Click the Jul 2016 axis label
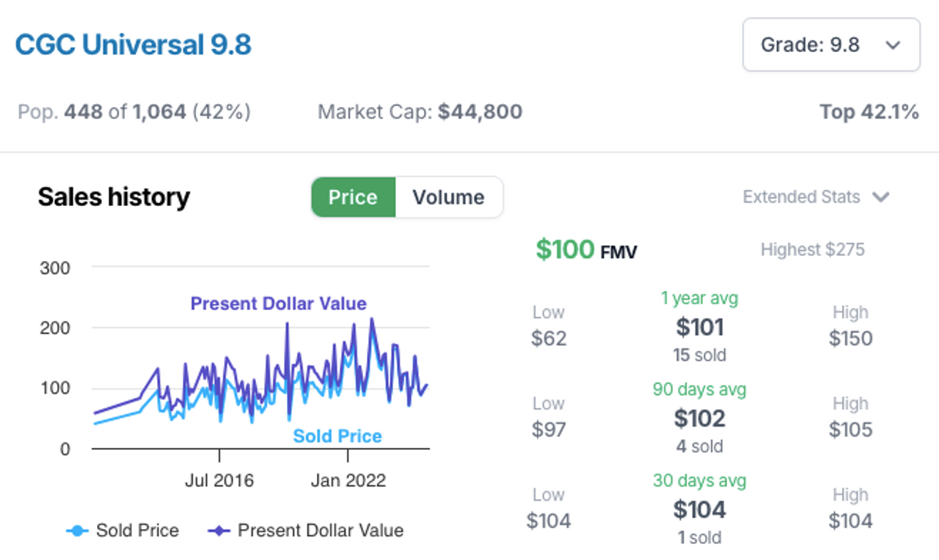 [x=219, y=481]
